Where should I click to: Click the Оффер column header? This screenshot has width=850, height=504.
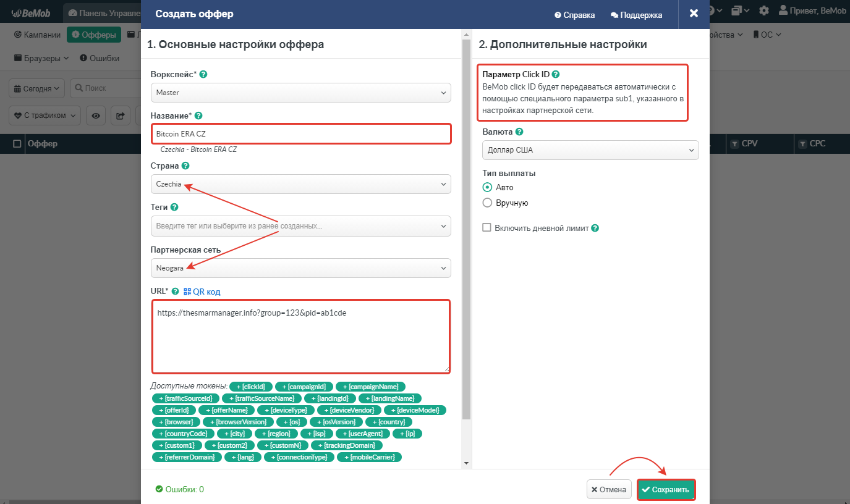coord(42,144)
